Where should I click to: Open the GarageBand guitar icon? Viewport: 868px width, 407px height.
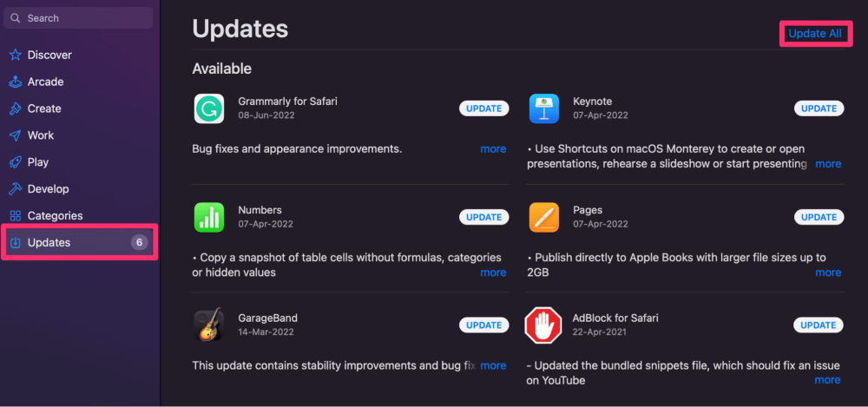[x=209, y=325]
